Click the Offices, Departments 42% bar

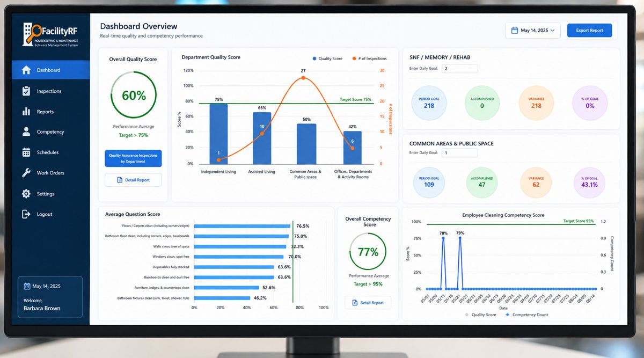coord(353,148)
